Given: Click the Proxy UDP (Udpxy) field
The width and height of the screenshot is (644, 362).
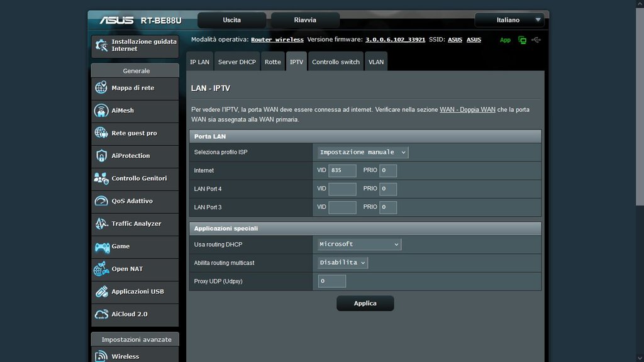Looking at the screenshot, I should (x=332, y=281).
